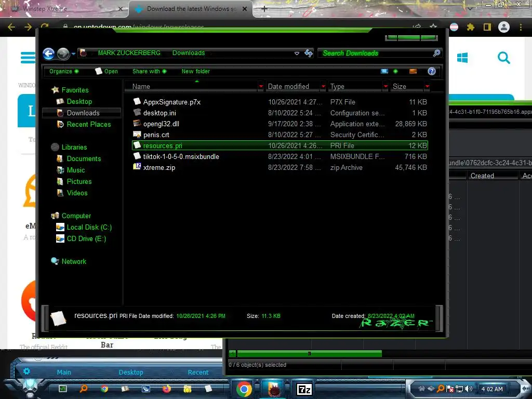Open the Main tab in Winstep dock
Screen dimensions: 532x399
(x=64, y=372)
